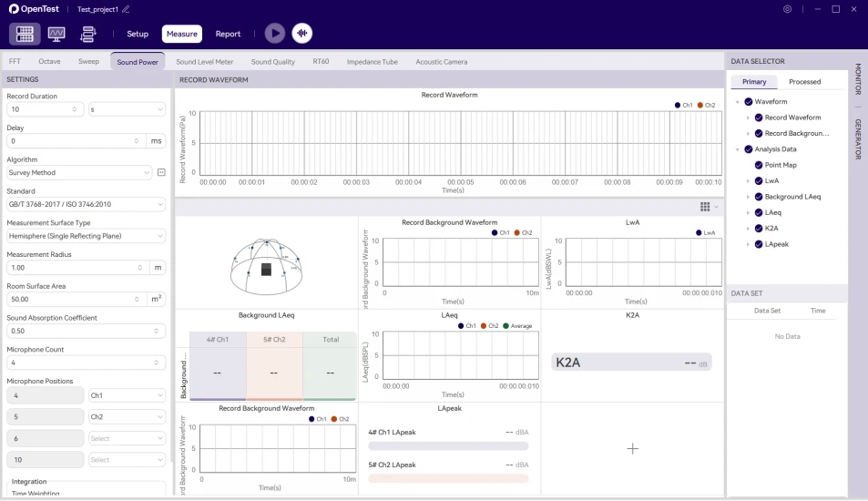This screenshot has height=501, width=868.
Task: Switch to the Sound Level Meter tab
Action: coord(205,62)
